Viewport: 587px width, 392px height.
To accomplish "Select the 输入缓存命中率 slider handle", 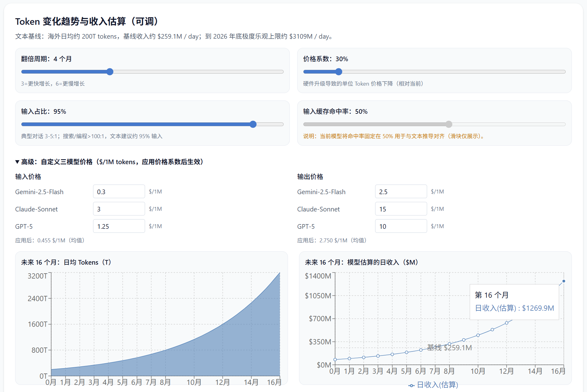I will click(x=448, y=124).
